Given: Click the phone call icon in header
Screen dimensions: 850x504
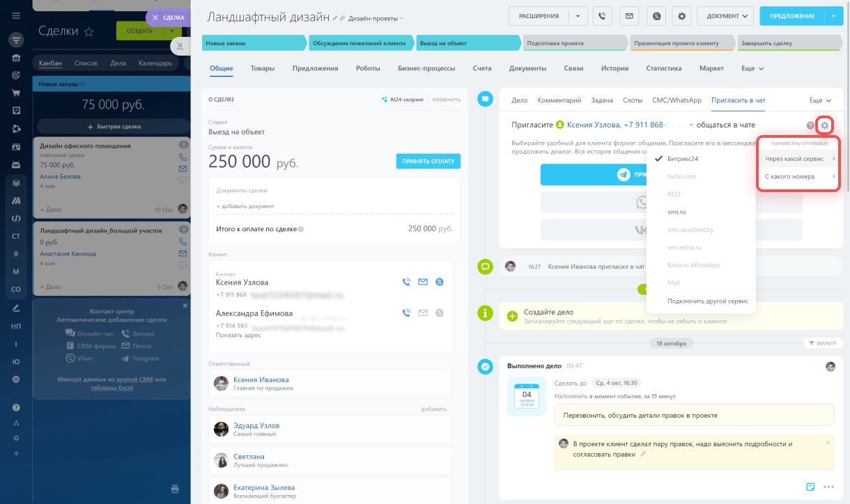Looking at the screenshot, I should click(x=602, y=16).
